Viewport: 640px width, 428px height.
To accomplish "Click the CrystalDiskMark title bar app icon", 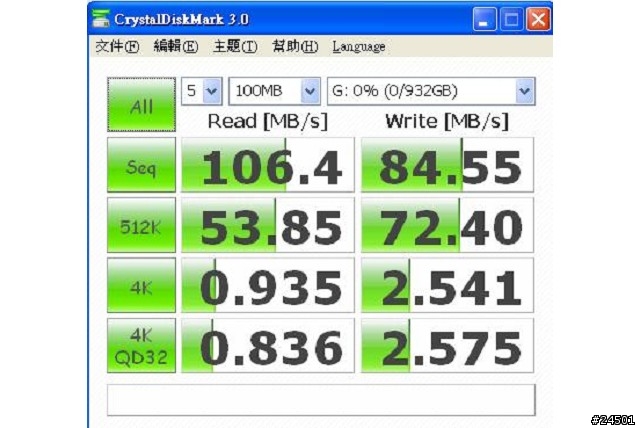I will pos(101,18).
